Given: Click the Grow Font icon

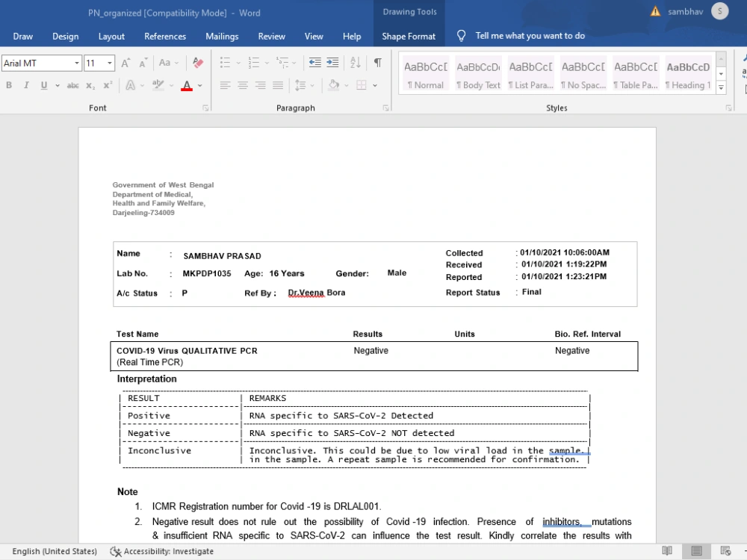Looking at the screenshot, I should [x=125, y=63].
